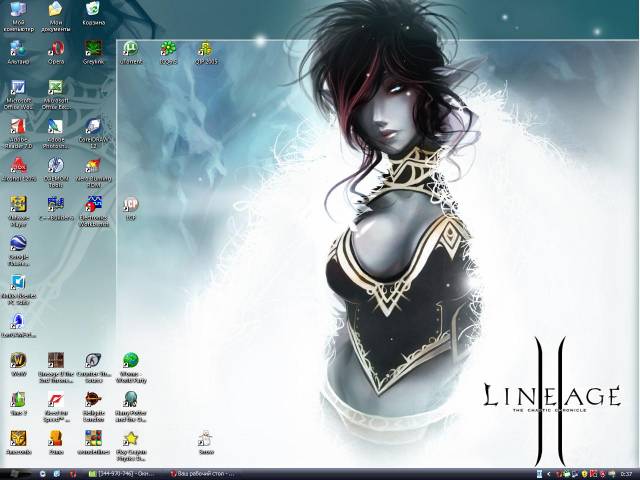Launch the uTorrent shortcut

(131, 48)
